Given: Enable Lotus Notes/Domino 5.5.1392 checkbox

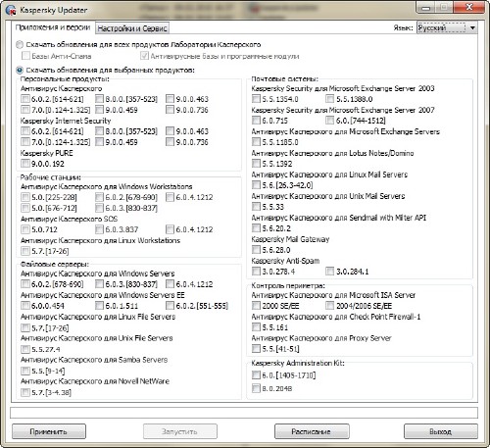Looking at the screenshot, I should click(x=256, y=164).
